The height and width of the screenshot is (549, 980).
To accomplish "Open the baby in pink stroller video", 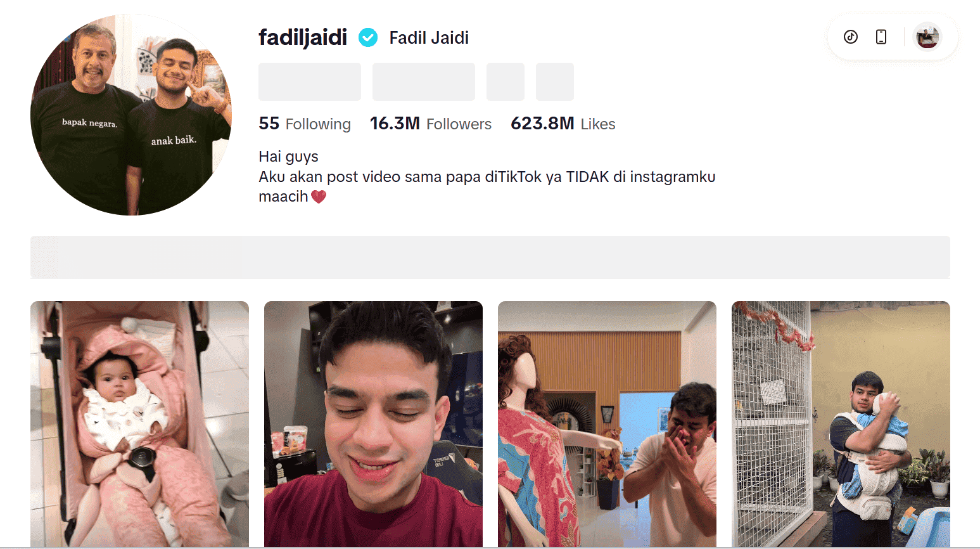I will tap(139, 424).
